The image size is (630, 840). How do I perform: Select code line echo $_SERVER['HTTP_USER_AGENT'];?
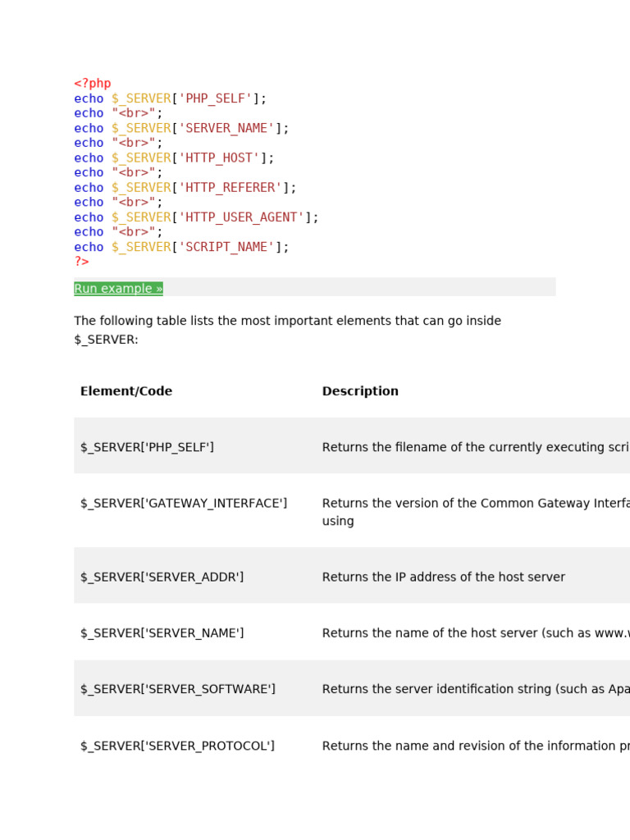click(196, 217)
